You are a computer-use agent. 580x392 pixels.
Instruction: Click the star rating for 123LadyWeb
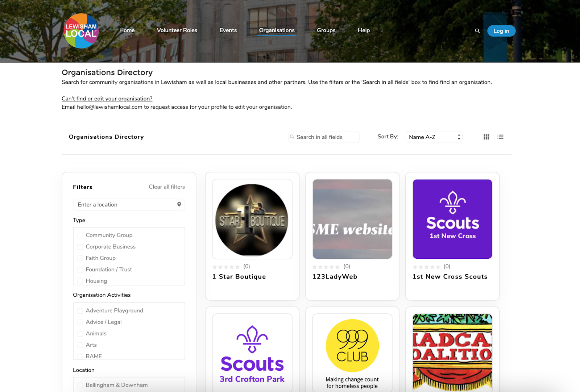click(326, 267)
